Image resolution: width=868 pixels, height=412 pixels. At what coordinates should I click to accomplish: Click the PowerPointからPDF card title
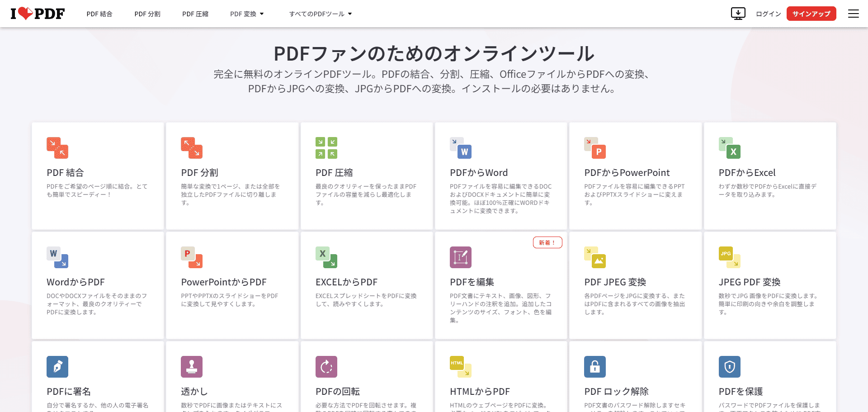tap(224, 282)
